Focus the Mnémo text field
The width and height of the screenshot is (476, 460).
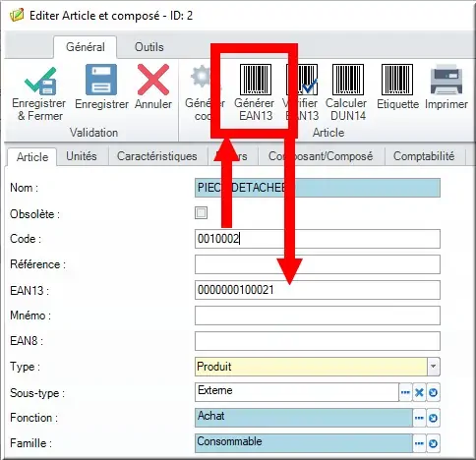318,316
